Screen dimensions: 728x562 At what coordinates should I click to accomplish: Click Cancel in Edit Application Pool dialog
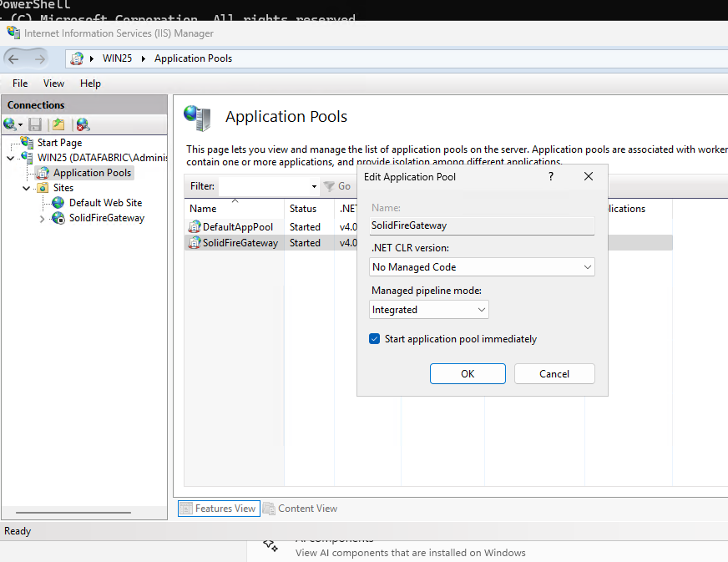pos(554,374)
